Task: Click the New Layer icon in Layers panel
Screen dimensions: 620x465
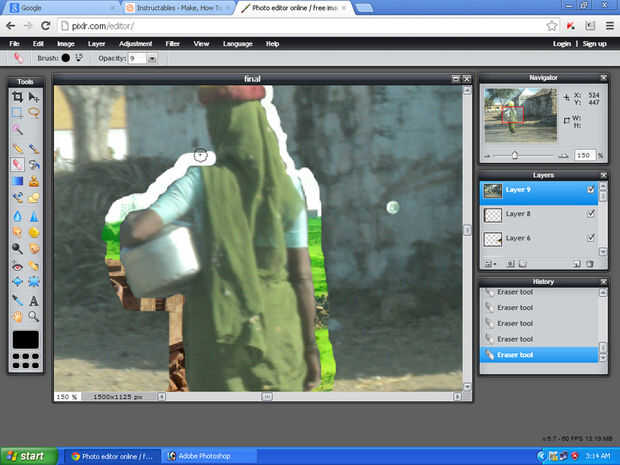Action: 577,264
